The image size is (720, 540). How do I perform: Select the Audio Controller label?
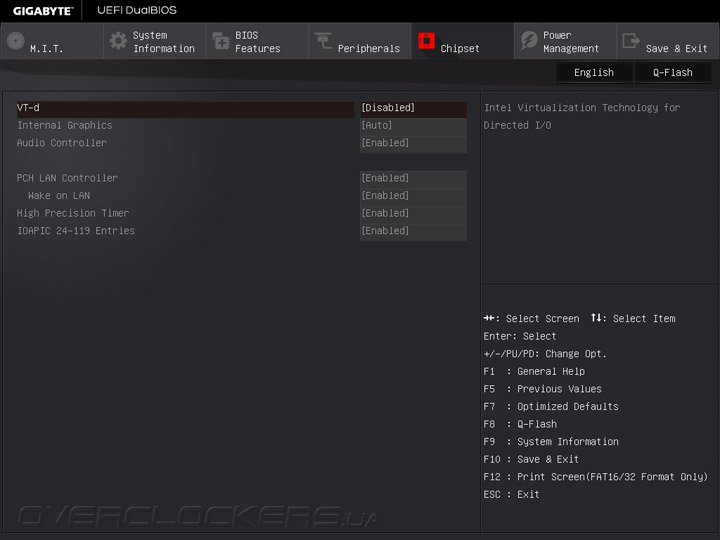click(x=62, y=143)
